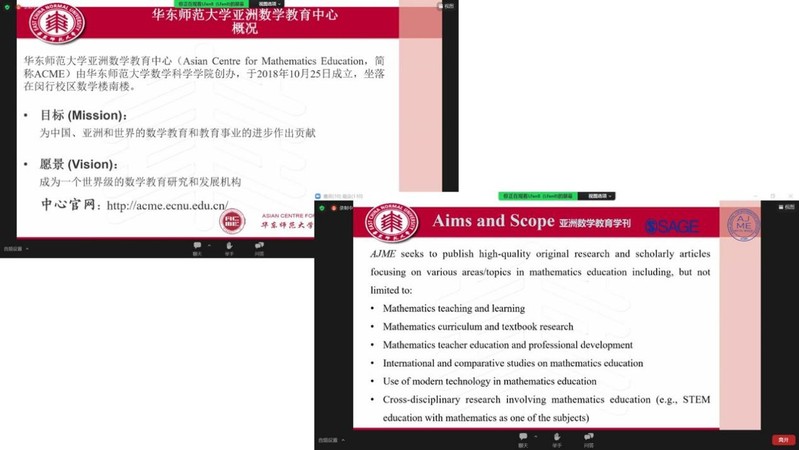
Task: Minimize the bottom-right Zoom window
Action: coord(755,196)
